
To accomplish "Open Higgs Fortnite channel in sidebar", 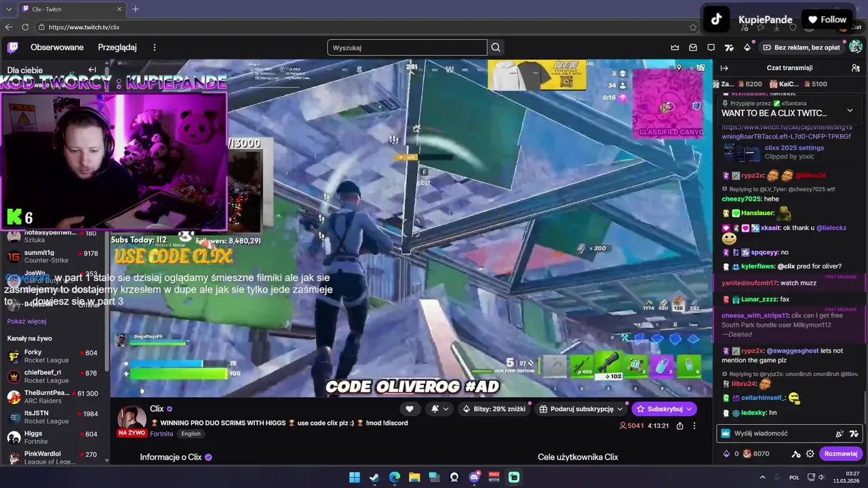I will pos(53,438).
